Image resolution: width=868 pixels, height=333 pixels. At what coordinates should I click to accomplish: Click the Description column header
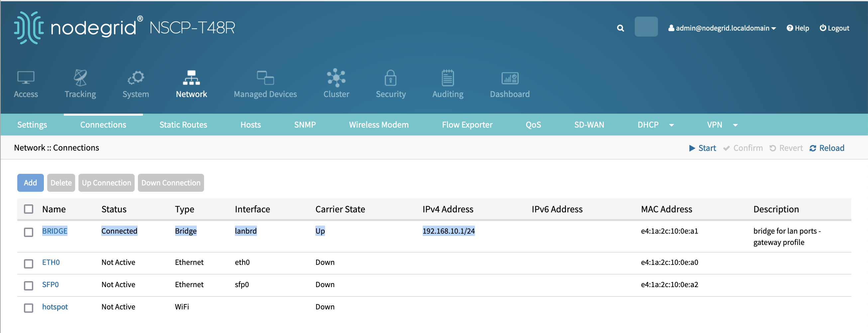[776, 209]
